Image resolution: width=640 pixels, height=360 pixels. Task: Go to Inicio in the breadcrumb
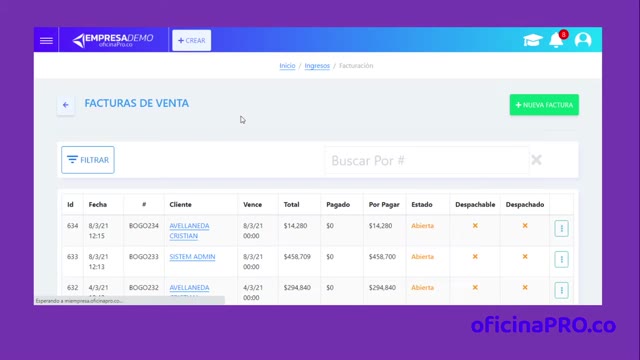[287, 66]
